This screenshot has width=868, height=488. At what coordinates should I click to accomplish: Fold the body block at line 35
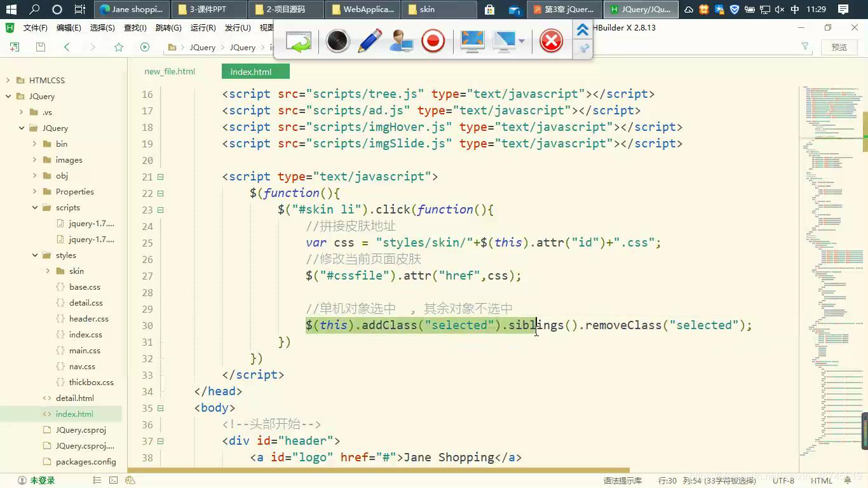160,408
